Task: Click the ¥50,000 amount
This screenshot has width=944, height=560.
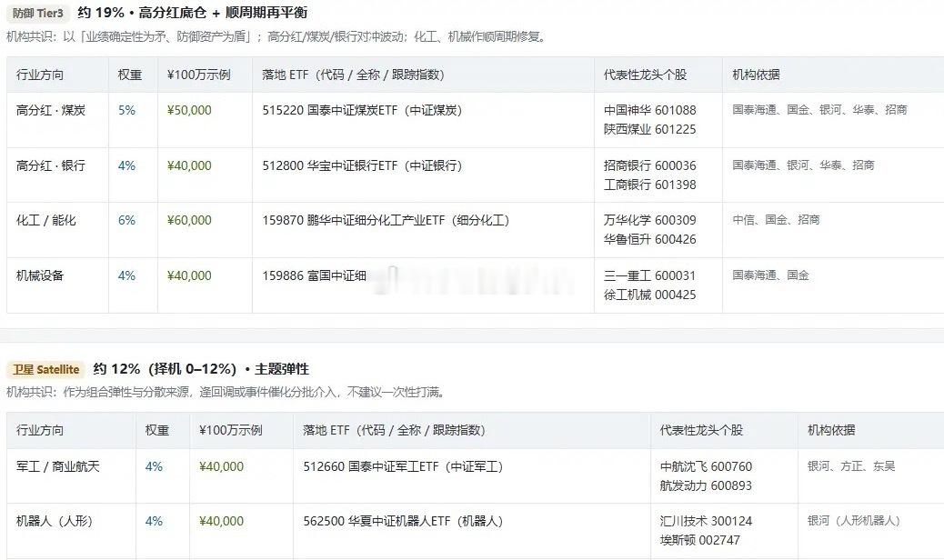Action: pyautogui.click(x=189, y=110)
